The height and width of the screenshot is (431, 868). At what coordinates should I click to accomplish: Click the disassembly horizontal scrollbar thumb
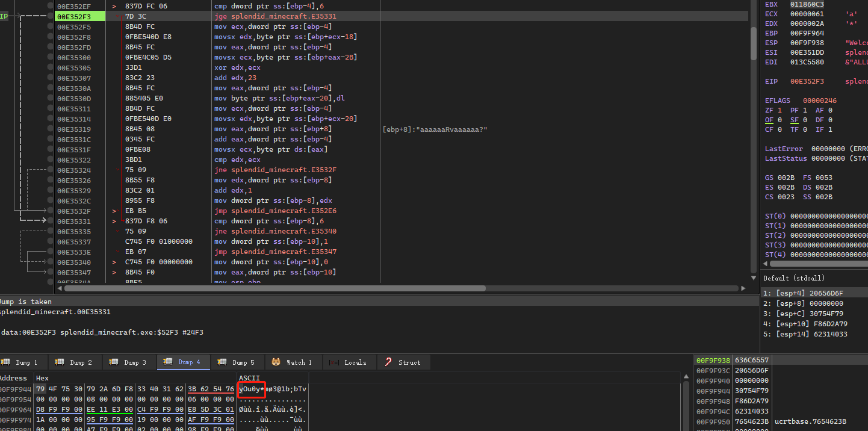(274, 288)
